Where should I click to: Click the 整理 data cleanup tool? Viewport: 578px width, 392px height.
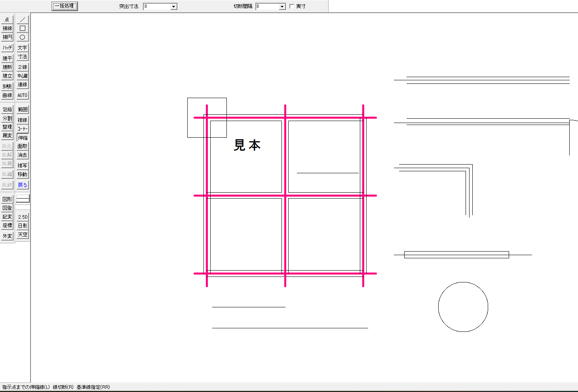pyautogui.click(x=7, y=127)
